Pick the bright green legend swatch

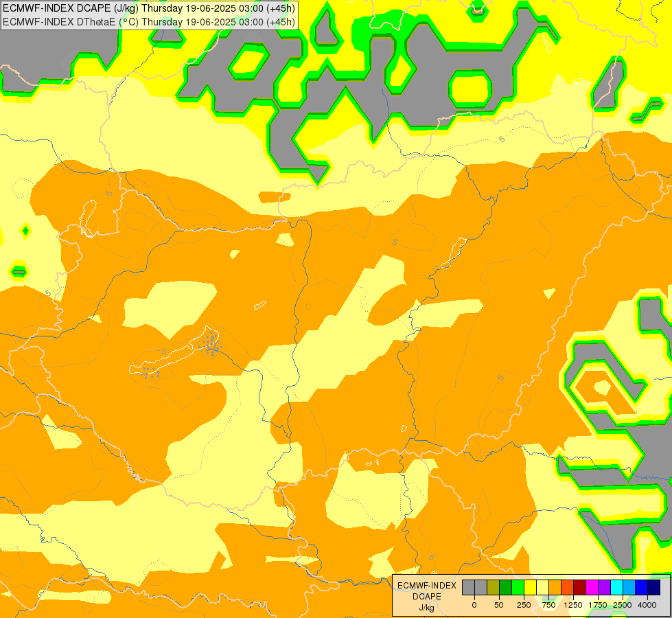click(518, 588)
